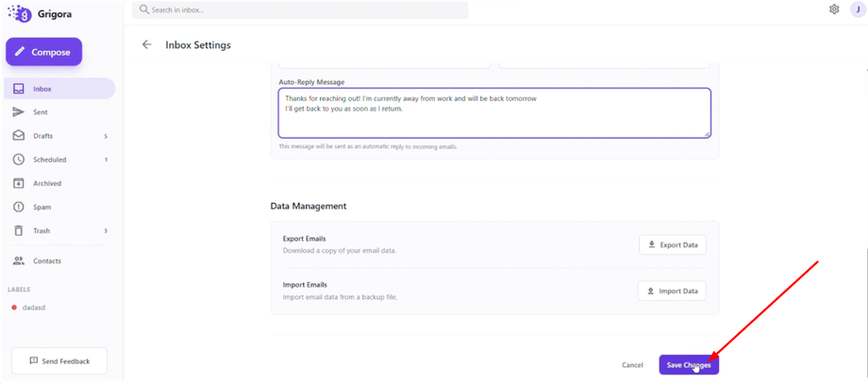Open the Contacts page
The height and width of the screenshot is (384, 868).
tap(46, 260)
